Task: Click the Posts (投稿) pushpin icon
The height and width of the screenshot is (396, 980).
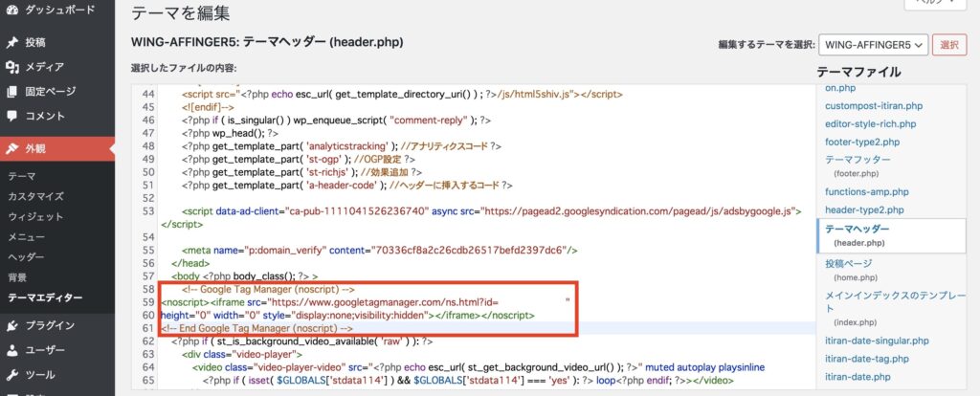Action: pos(11,42)
